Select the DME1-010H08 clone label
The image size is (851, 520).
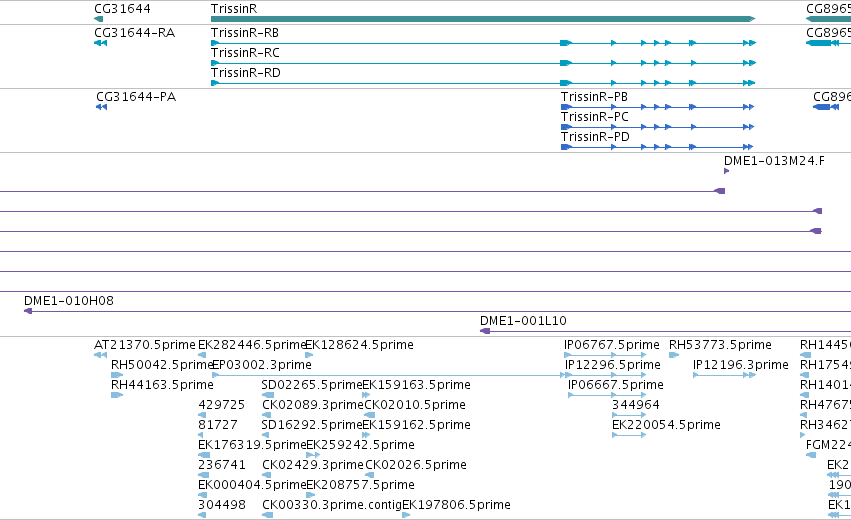pyautogui.click(x=69, y=301)
